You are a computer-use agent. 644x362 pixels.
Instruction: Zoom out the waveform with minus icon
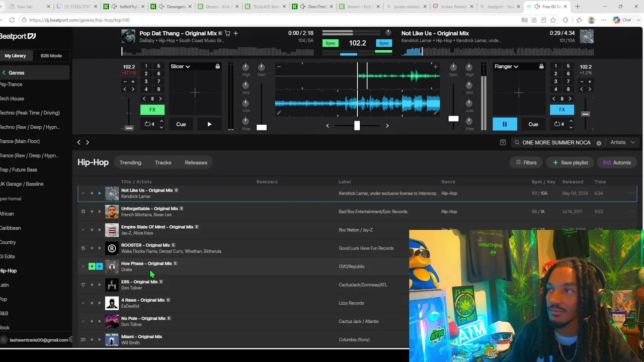pos(279,66)
